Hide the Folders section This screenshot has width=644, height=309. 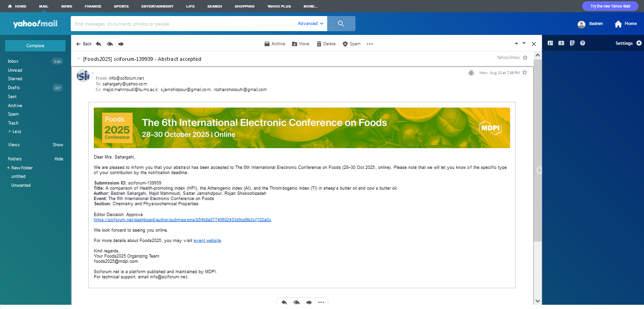pyautogui.click(x=58, y=159)
